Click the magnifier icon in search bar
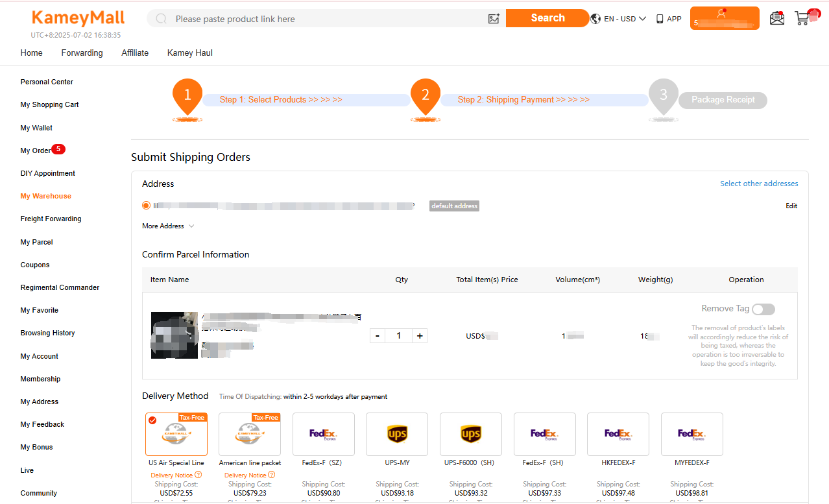The image size is (829, 504). click(162, 19)
